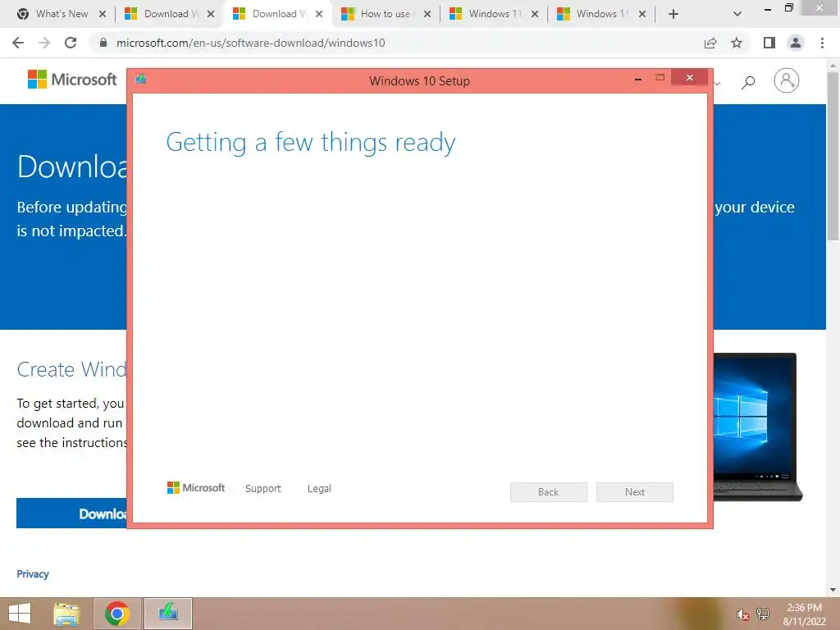The height and width of the screenshot is (630, 840).
Task: Minimize the Windows 10 Setup window
Action: [x=637, y=80]
